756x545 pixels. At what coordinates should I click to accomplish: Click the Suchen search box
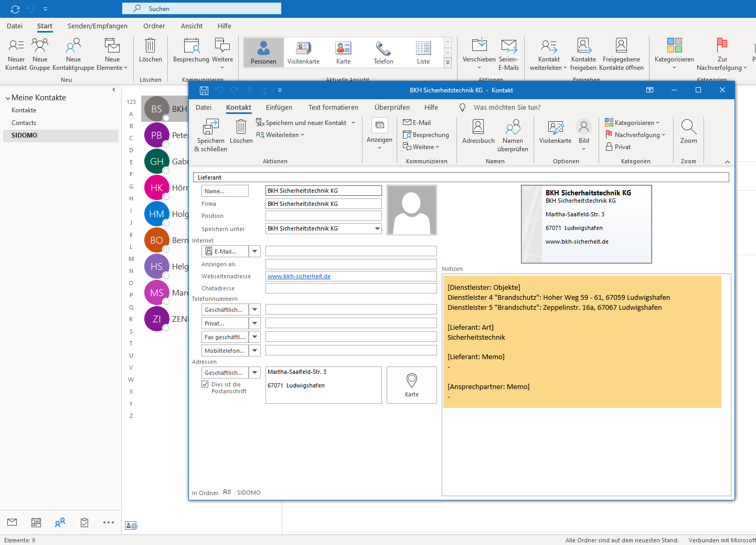[x=201, y=8]
